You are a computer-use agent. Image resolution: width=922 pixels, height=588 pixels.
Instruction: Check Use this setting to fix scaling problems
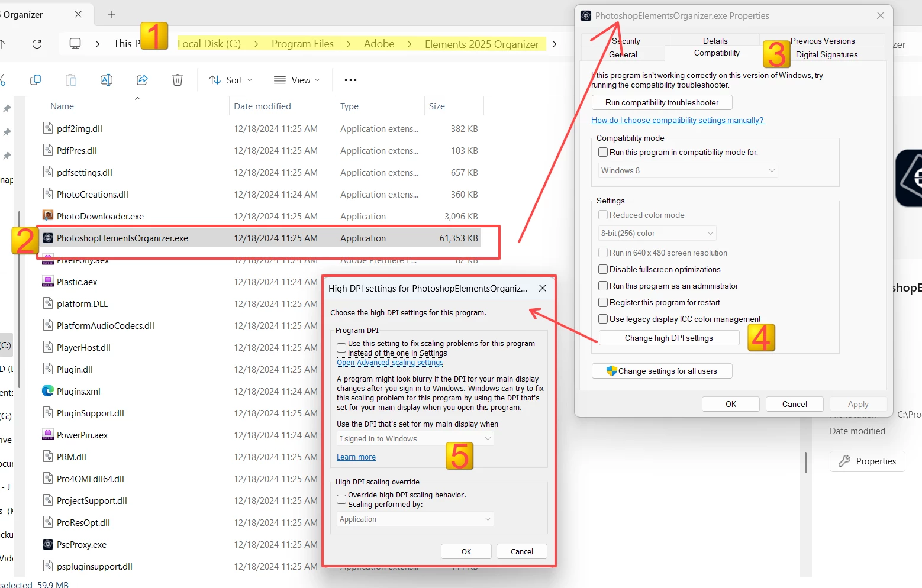[x=341, y=348]
